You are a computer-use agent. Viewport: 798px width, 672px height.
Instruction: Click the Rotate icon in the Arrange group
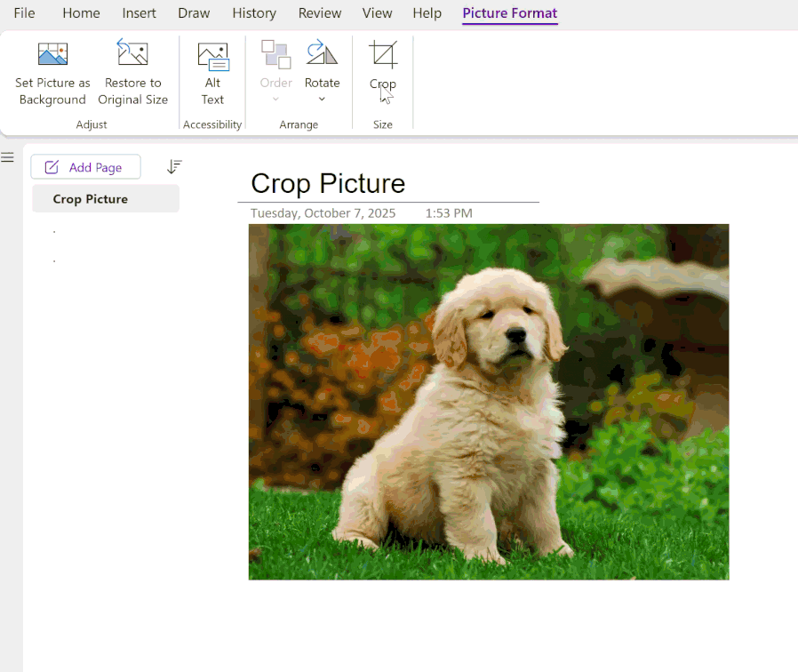[x=322, y=53]
